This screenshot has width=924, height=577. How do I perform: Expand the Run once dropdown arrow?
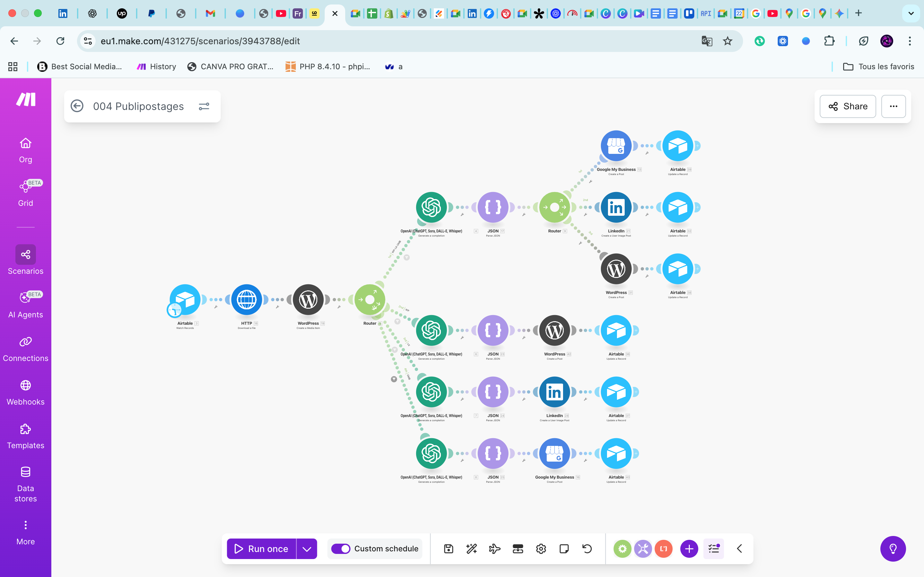pyautogui.click(x=307, y=549)
